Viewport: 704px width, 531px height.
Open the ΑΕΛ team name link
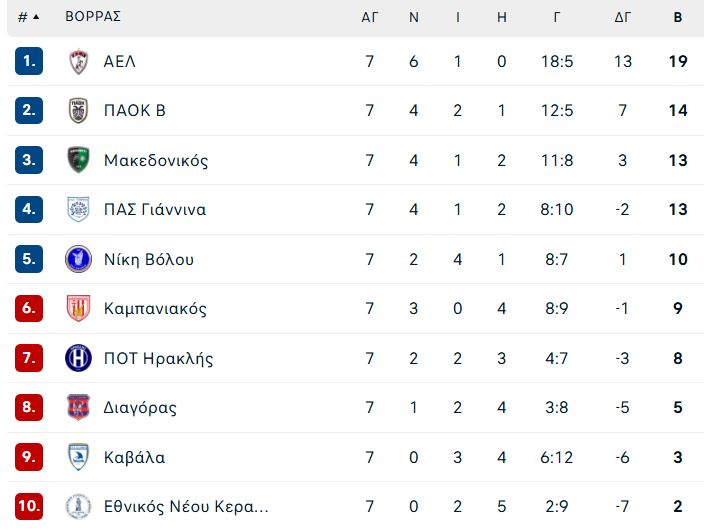[x=119, y=61]
